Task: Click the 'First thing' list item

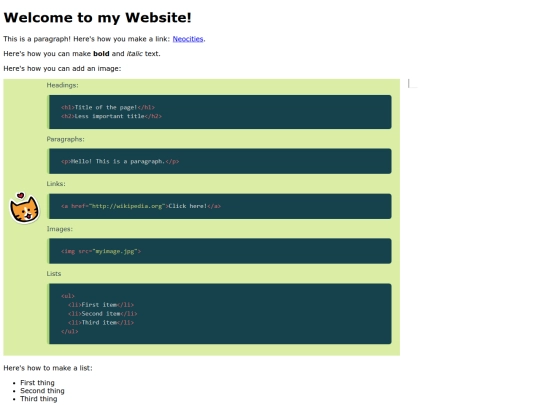Action: tap(37, 383)
